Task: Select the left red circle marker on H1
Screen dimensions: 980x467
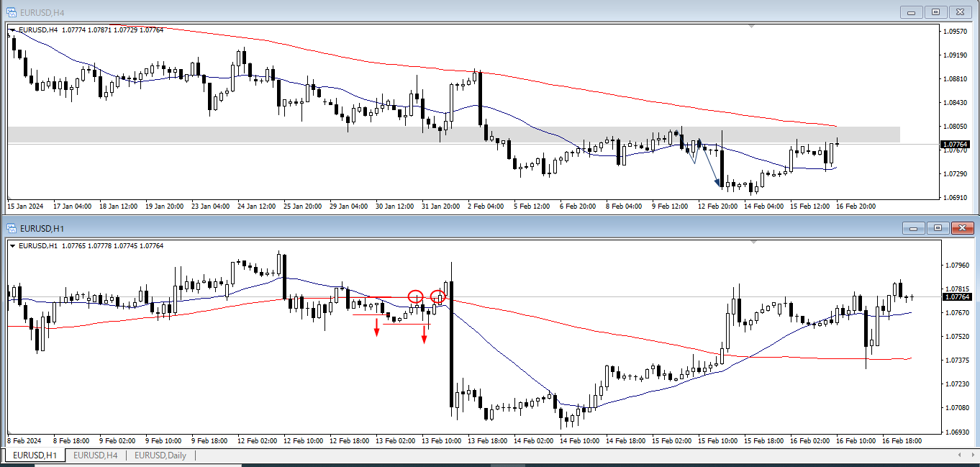Action: (415, 296)
